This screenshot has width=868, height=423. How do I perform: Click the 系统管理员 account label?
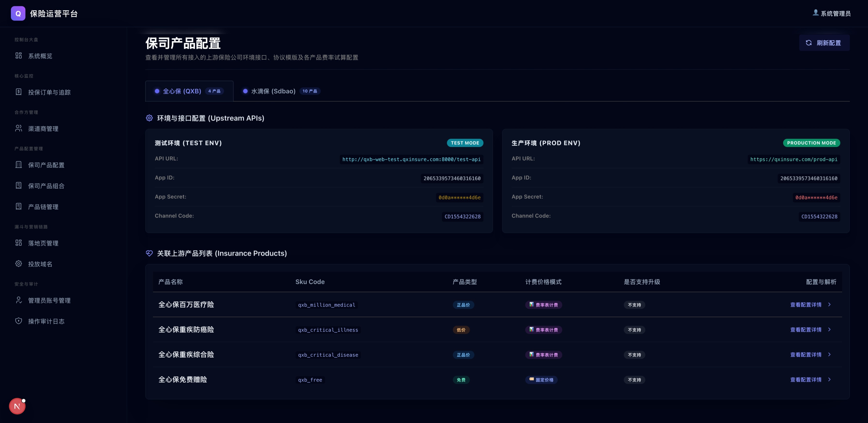point(836,14)
